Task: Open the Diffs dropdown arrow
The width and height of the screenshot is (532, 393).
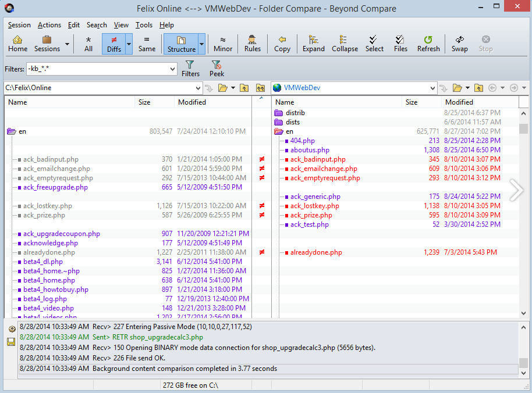Action: coord(129,44)
